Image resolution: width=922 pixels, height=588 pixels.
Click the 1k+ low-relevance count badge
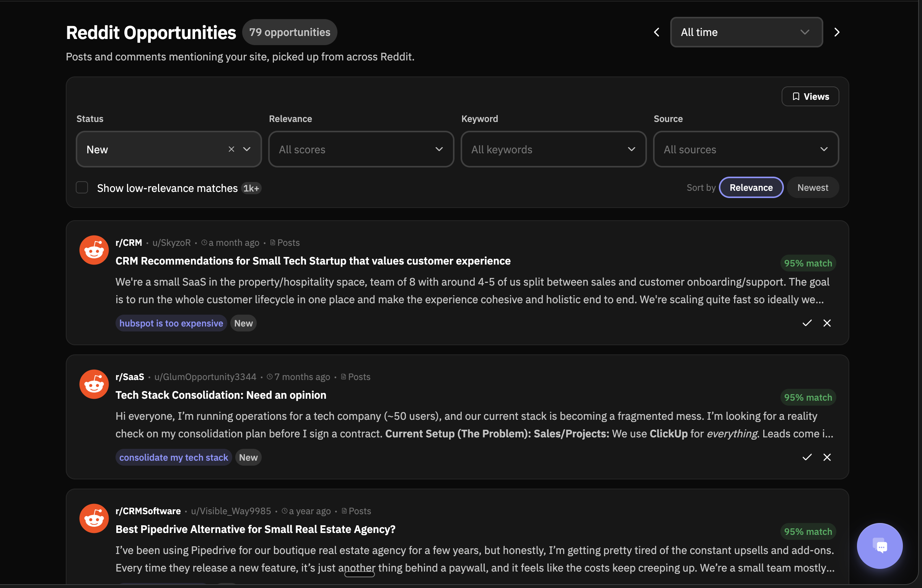point(251,188)
